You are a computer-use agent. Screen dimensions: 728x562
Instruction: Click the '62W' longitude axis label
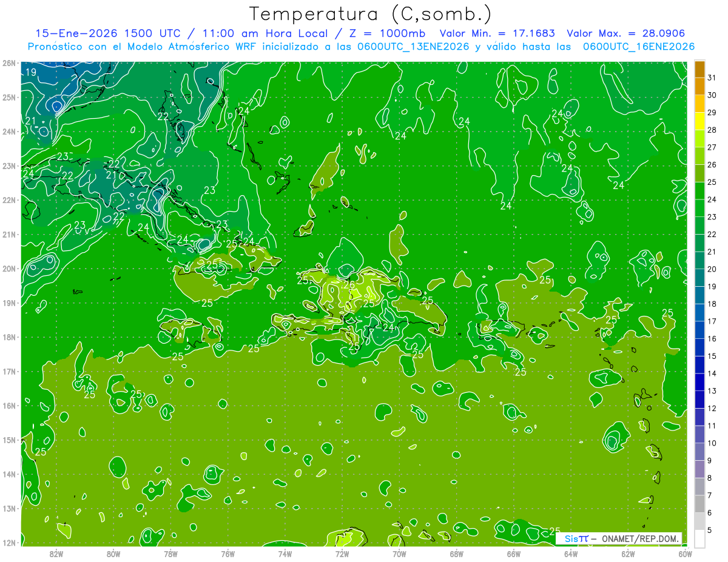(628, 554)
